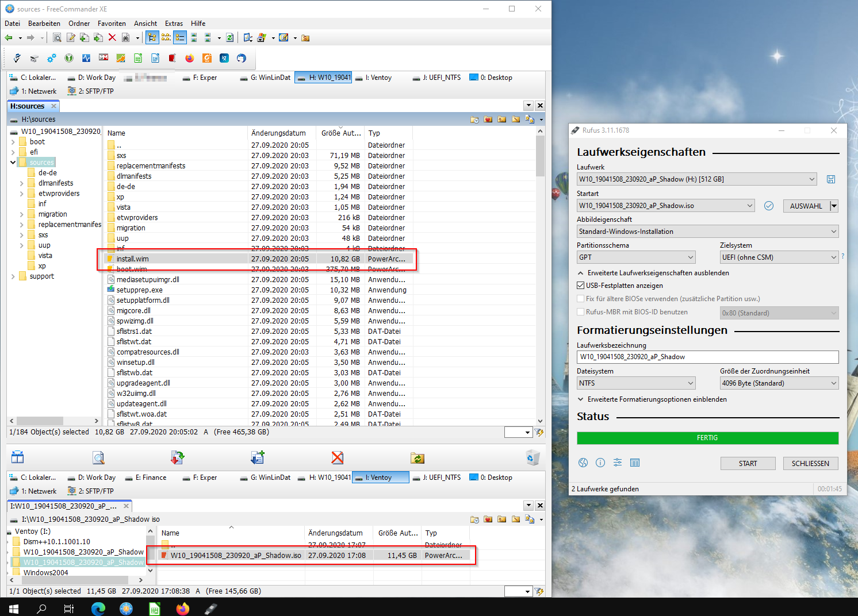858x616 pixels.
Task: Click Windows Start button on taskbar
Action: click(14, 609)
